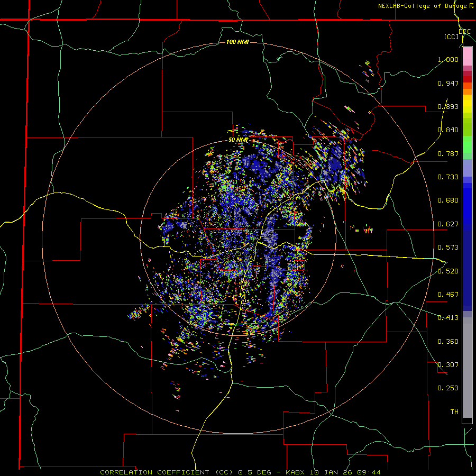The width and height of the screenshot is (476, 476).
Task: Click the TH threshold label on the scale
Action: tap(454, 412)
